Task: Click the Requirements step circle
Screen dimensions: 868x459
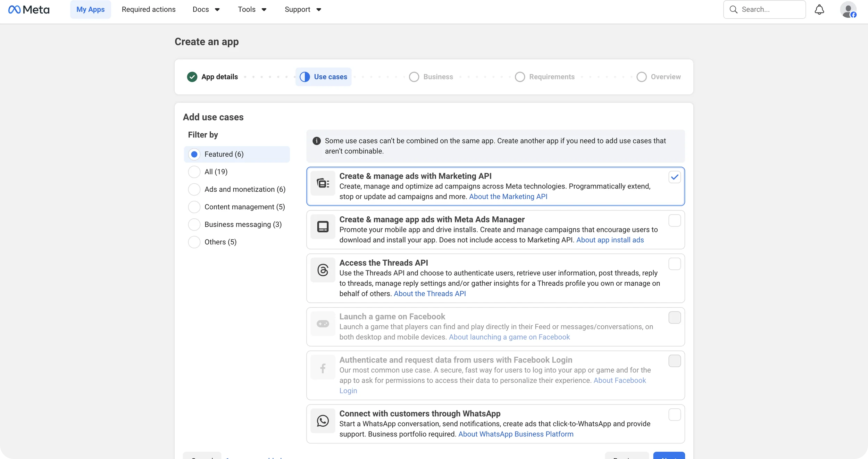Action: pyautogui.click(x=520, y=77)
